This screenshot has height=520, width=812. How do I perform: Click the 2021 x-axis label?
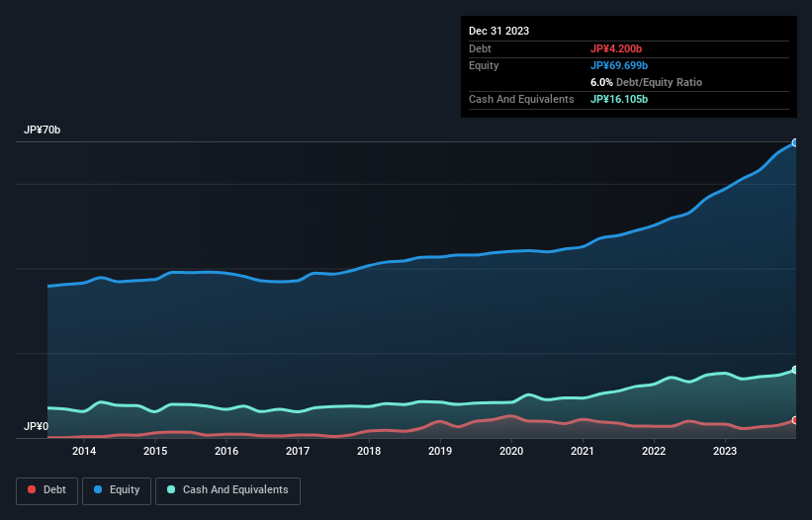tap(583, 451)
